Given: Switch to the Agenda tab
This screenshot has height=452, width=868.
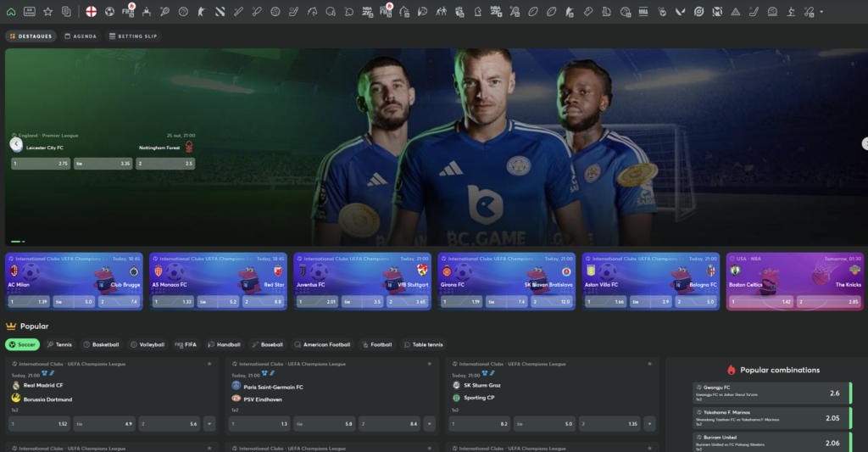Looking at the screenshot, I should 81,36.
